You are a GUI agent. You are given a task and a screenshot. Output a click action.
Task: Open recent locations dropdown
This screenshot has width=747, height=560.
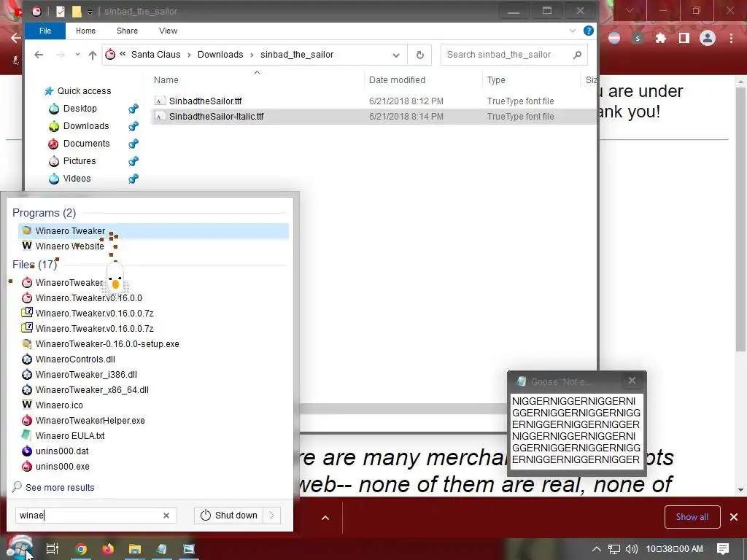coord(77,55)
